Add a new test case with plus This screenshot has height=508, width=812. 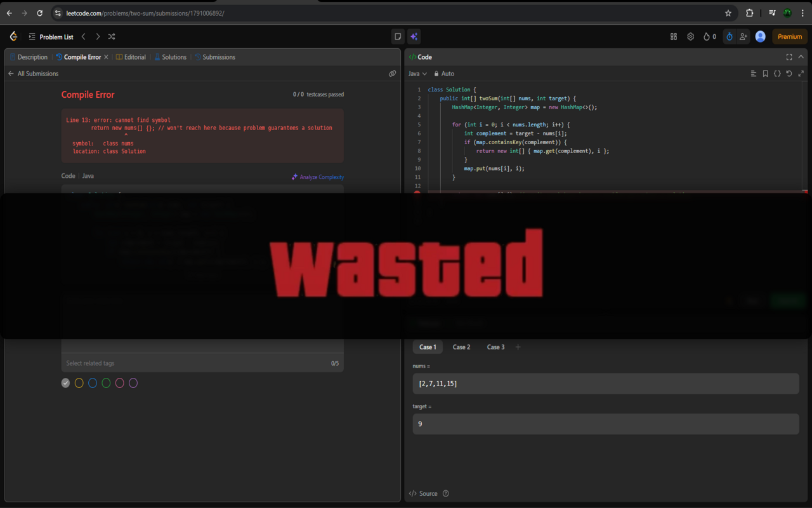pos(518,347)
